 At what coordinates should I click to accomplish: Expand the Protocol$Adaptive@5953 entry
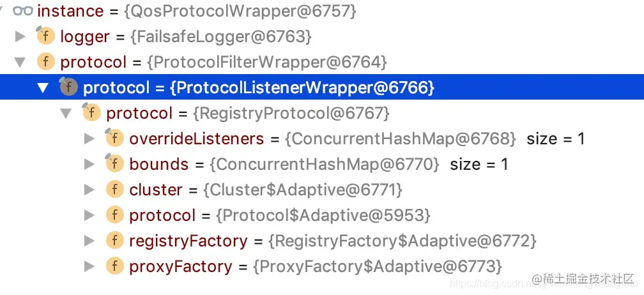pos(89,215)
